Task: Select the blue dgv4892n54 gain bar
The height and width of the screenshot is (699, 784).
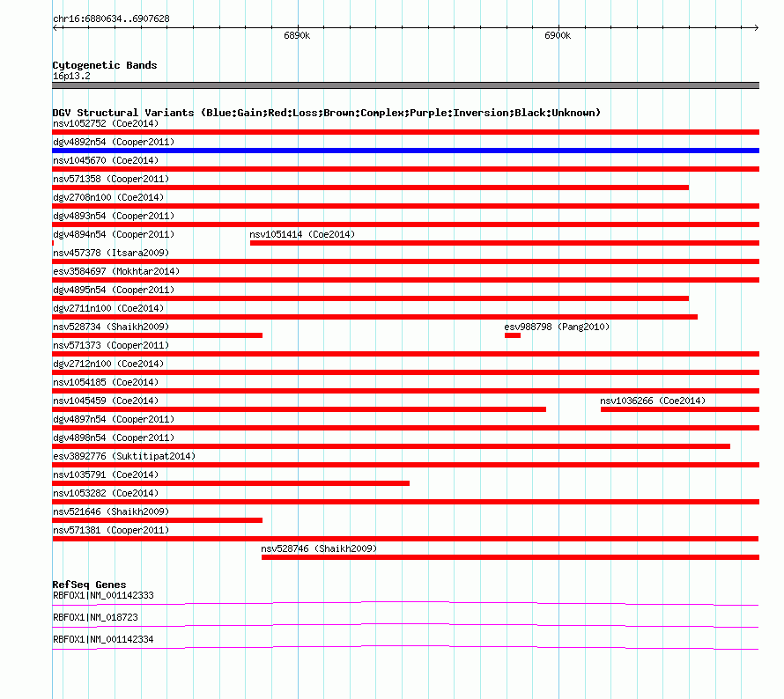Action: pos(405,151)
